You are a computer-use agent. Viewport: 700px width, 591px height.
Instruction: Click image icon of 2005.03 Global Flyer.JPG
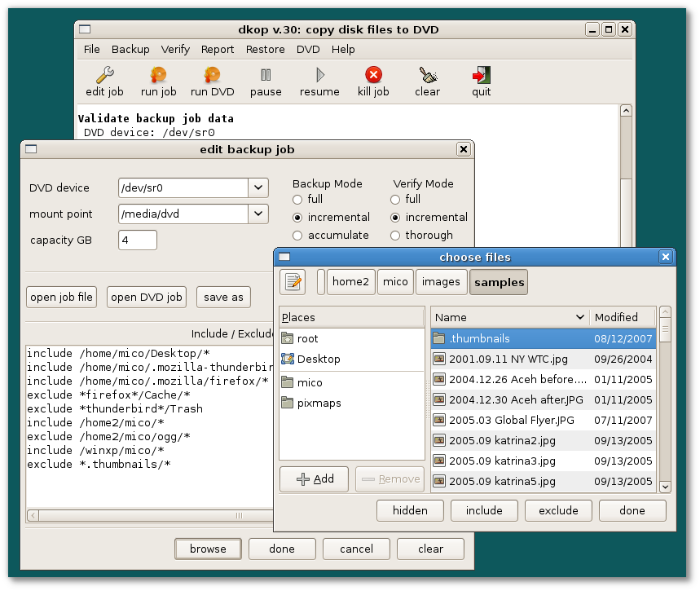(x=439, y=420)
